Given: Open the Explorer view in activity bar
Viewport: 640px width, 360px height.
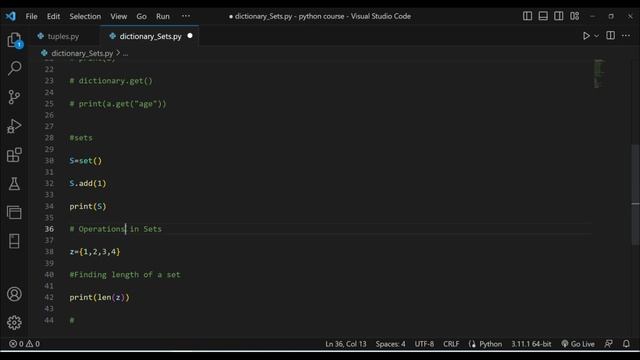Looking at the screenshot, I should [x=14, y=40].
